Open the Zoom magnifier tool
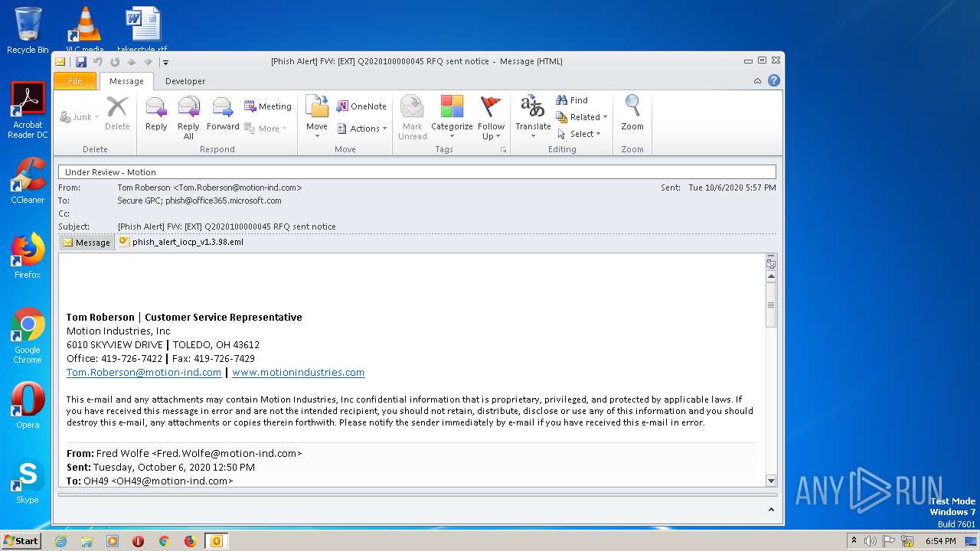The width and height of the screenshot is (980, 551). pyautogui.click(x=632, y=115)
